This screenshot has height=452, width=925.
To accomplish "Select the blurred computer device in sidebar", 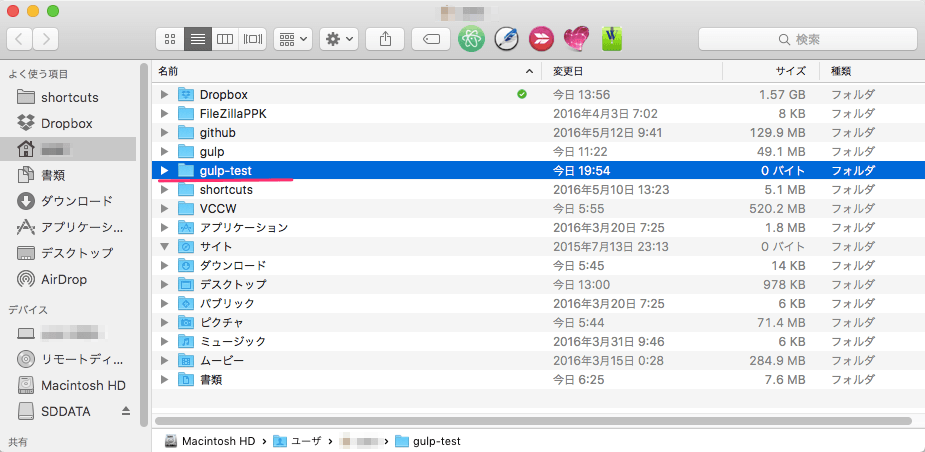I will (x=68, y=333).
